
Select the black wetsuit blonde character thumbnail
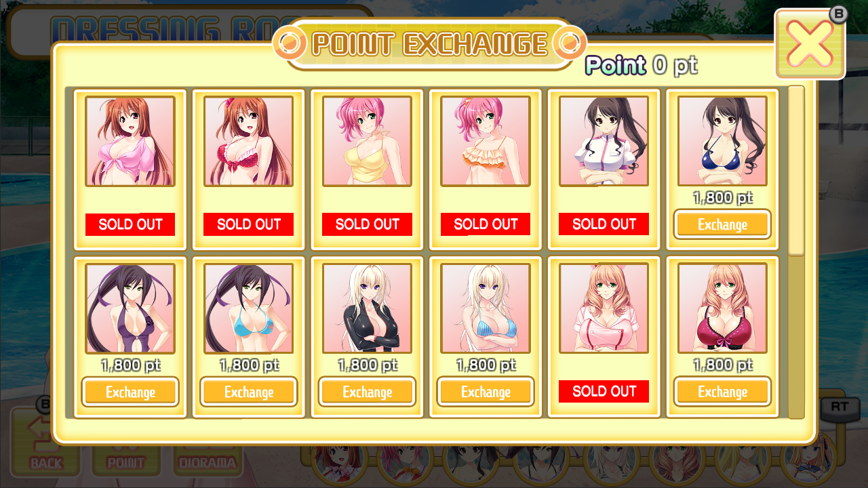click(367, 308)
